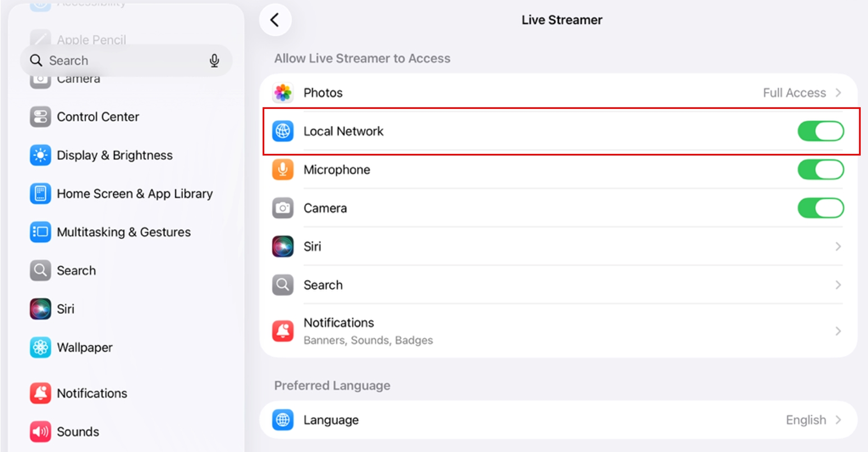Tap the Sounds speaker icon in sidebar

click(x=40, y=432)
